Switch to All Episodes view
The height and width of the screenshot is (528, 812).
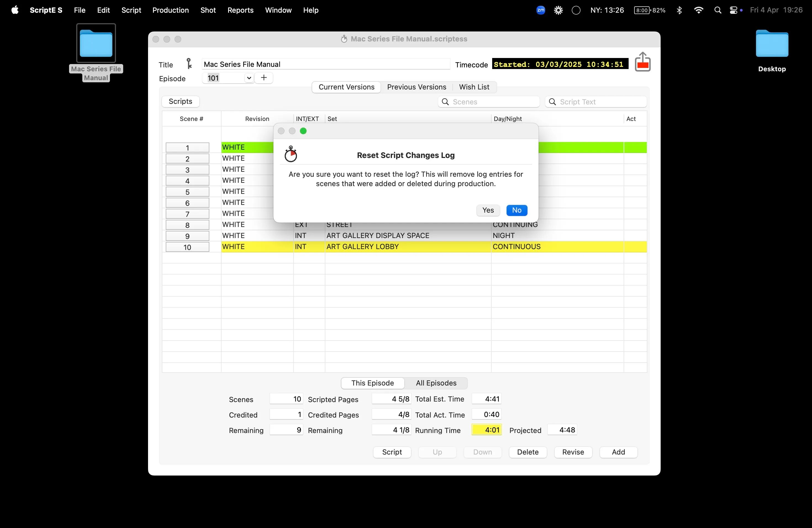click(436, 383)
